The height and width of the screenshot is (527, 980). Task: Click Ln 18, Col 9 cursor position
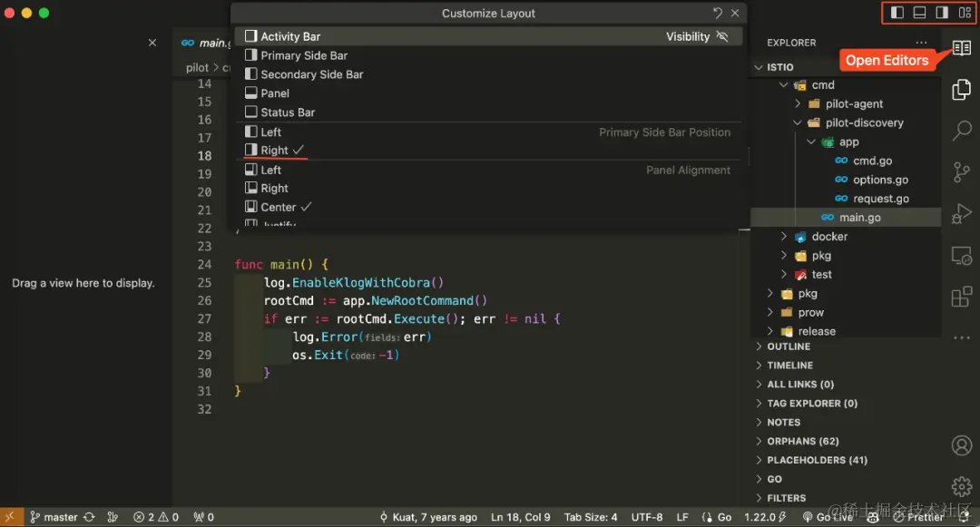tap(521, 517)
